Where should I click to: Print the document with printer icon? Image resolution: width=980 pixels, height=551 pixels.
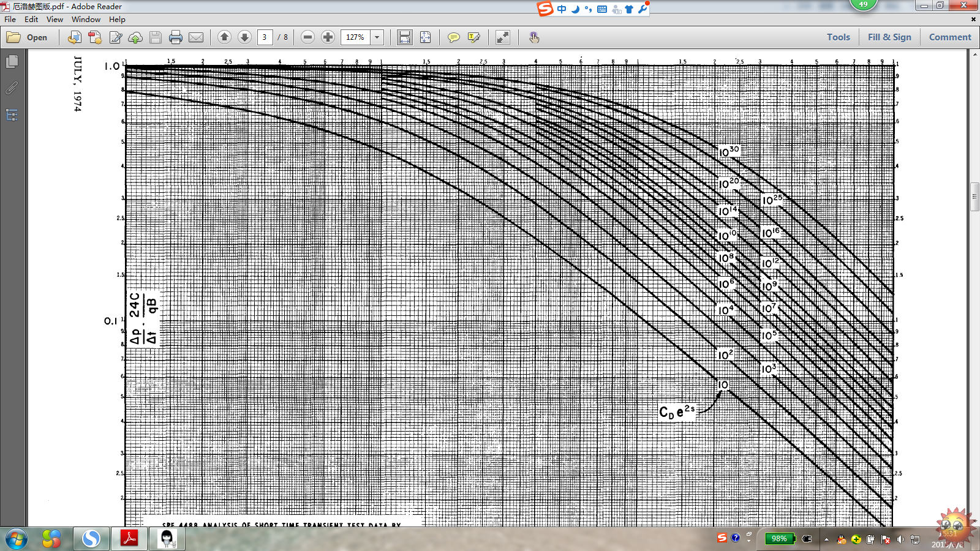click(x=176, y=37)
